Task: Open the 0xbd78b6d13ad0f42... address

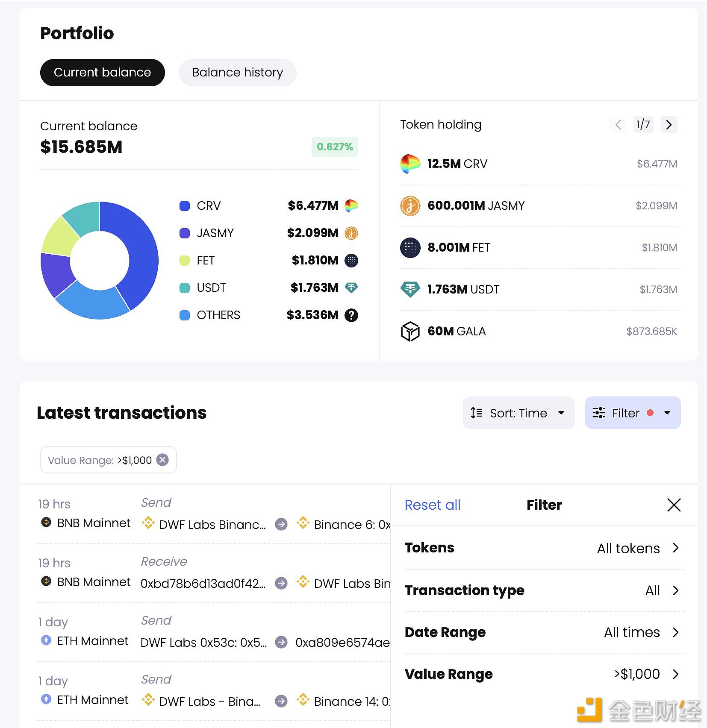Action: 203,584
